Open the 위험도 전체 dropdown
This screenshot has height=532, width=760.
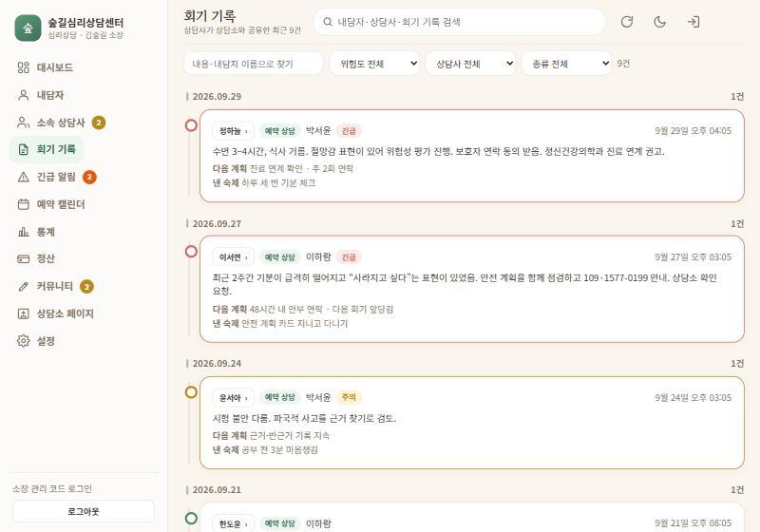(x=374, y=64)
